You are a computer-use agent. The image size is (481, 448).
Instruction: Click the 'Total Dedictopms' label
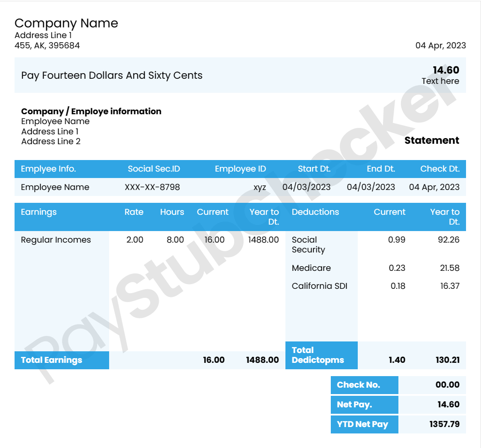[318, 355]
